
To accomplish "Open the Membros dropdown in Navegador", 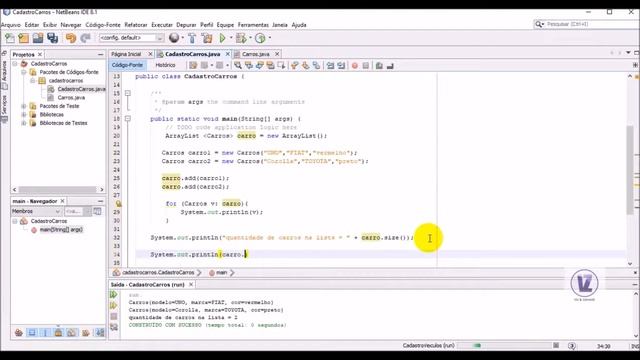I will (x=36, y=211).
